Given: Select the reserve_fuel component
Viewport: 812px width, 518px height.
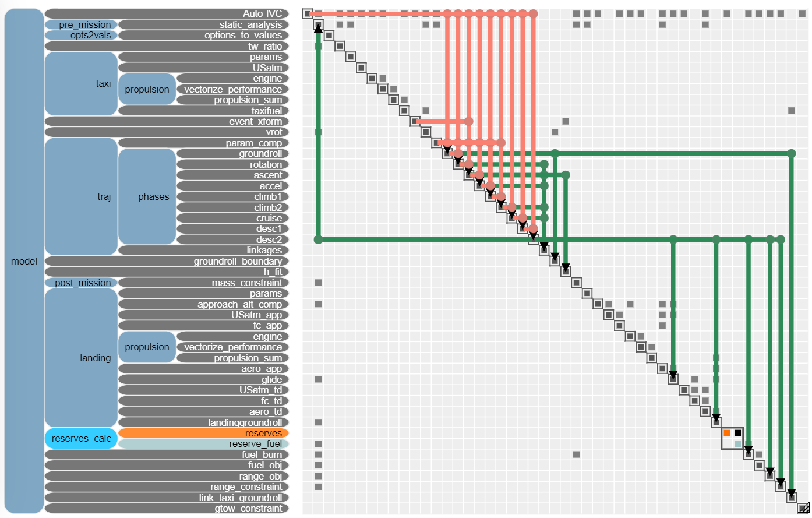Looking at the screenshot, I should [x=203, y=443].
